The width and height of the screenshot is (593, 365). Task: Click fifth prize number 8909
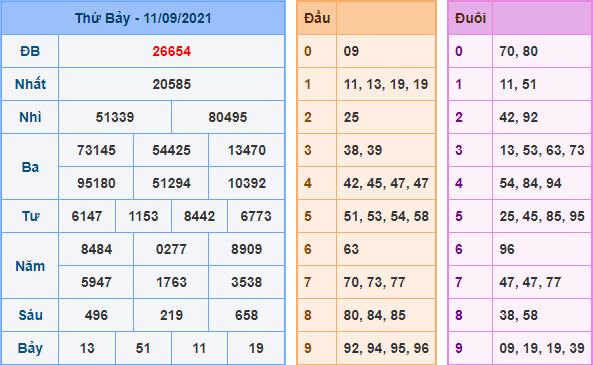click(x=247, y=249)
